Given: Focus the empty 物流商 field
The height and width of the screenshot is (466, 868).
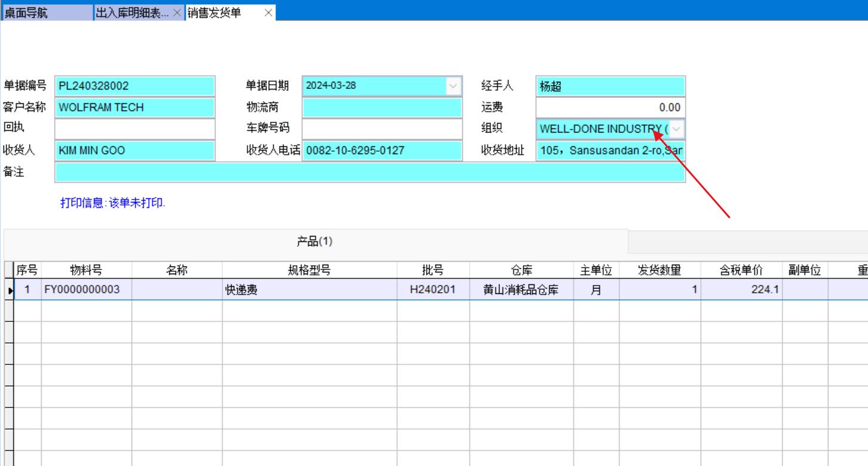Looking at the screenshot, I should pos(382,108).
